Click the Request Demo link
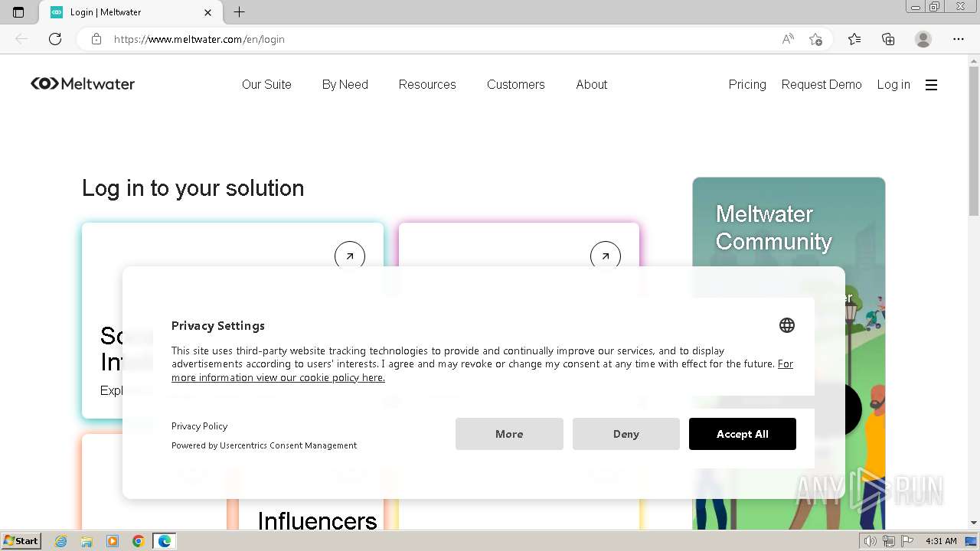Screen dimensions: 980x551 [x=822, y=85]
